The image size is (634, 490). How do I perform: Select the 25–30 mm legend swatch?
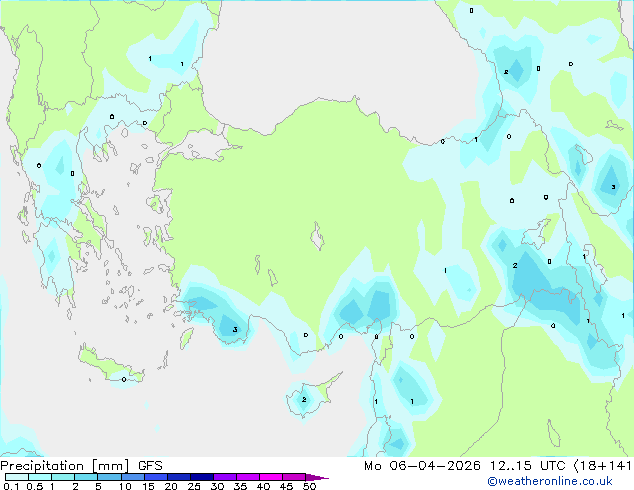202,477
